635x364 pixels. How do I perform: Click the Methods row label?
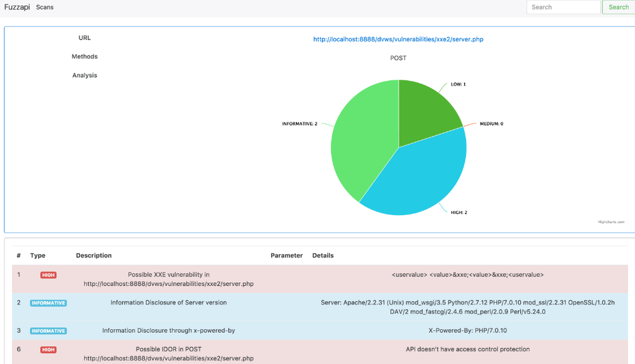[x=84, y=56]
